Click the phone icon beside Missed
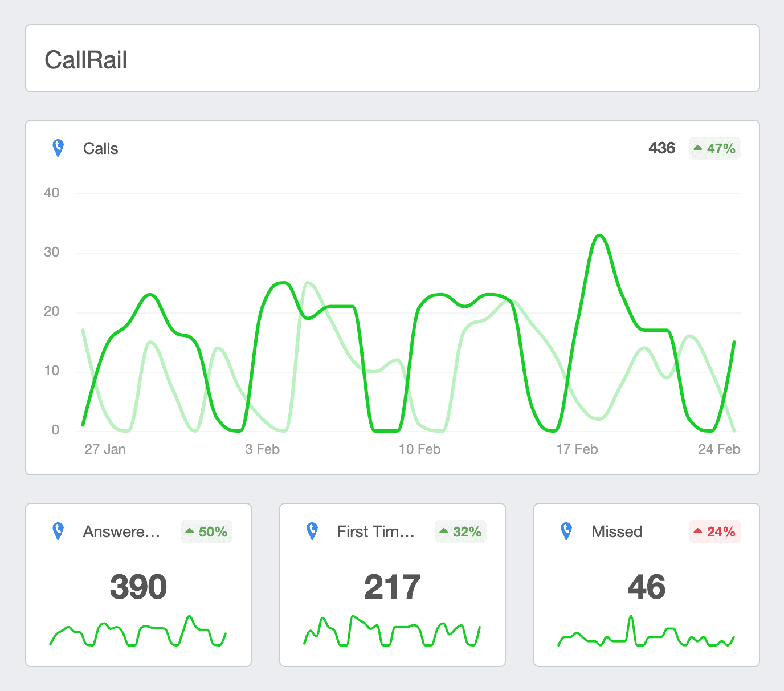 click(566, 531)
